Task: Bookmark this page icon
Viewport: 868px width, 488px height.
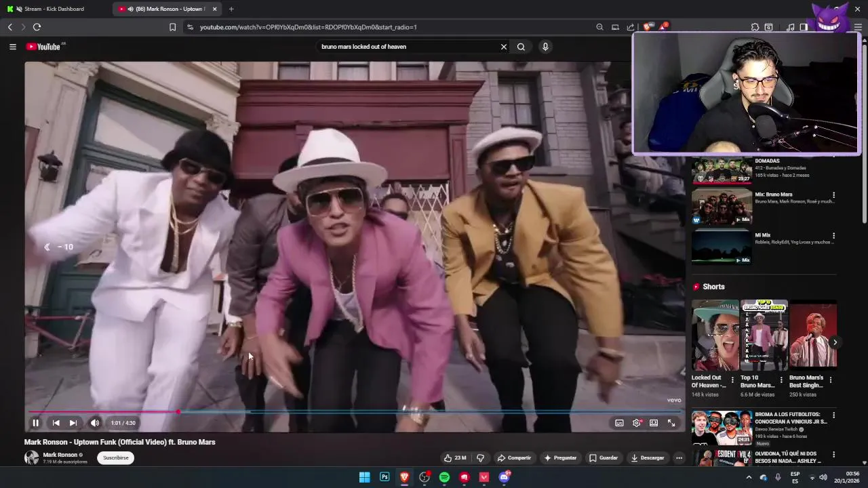Action: point(172,27)
